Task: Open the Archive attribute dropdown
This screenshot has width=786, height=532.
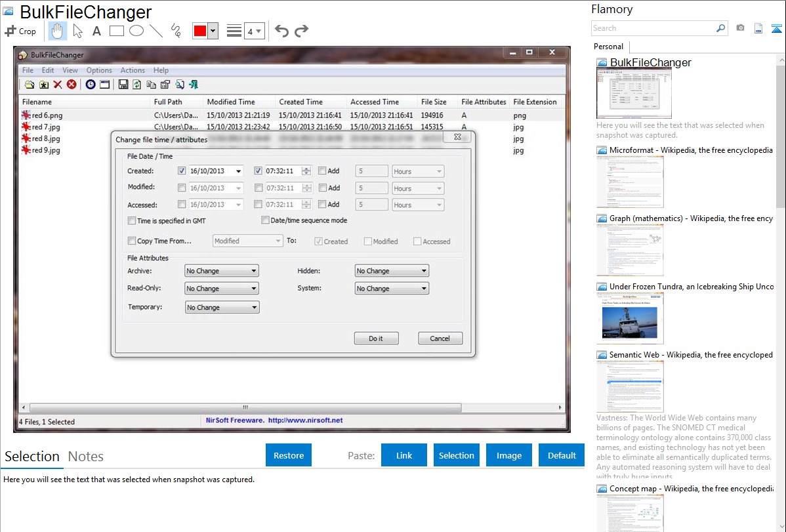Action: (222, 271)
